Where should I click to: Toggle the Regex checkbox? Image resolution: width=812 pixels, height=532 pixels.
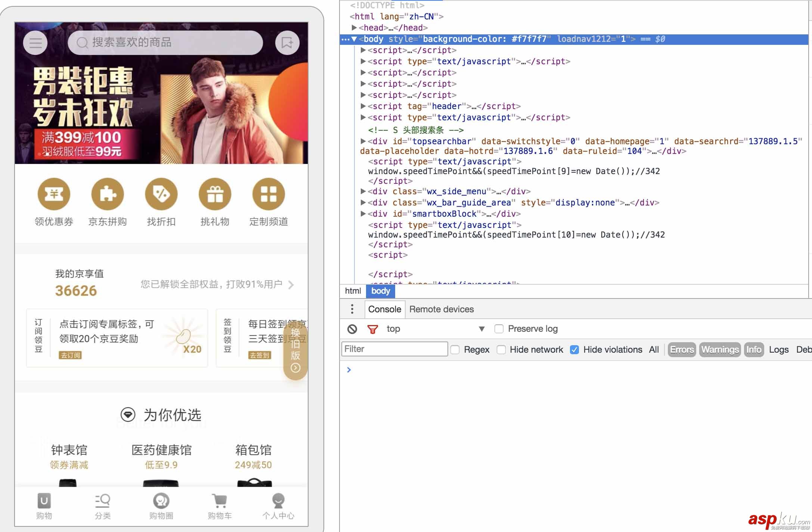tap(455, 350)
